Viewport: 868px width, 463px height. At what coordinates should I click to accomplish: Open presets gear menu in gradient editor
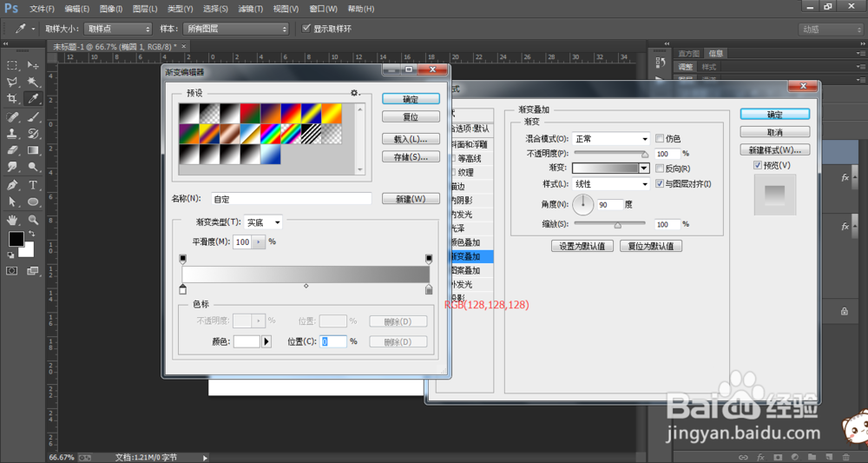point(355,93)
